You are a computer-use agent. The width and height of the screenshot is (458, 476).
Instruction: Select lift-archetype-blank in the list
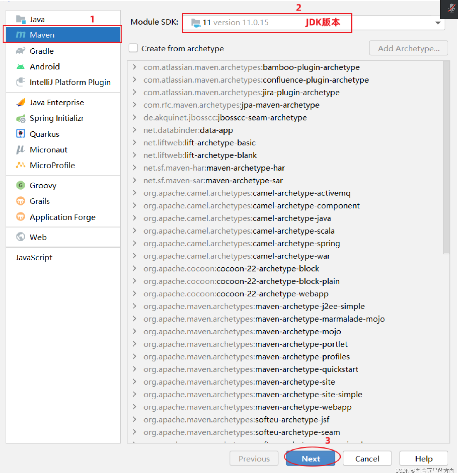click(200, 155)
